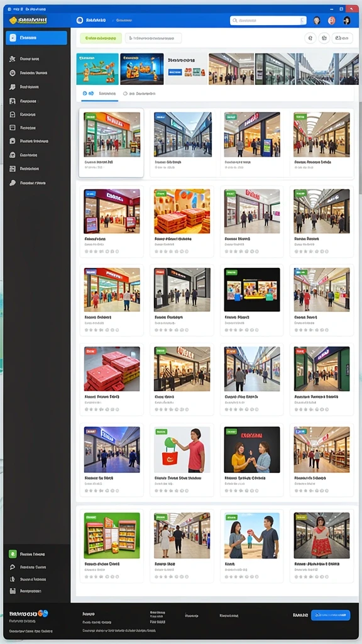Click the yellow logo icon in the top-left header
This screenshot has height=644, width=362.
(x=13, y=20)
